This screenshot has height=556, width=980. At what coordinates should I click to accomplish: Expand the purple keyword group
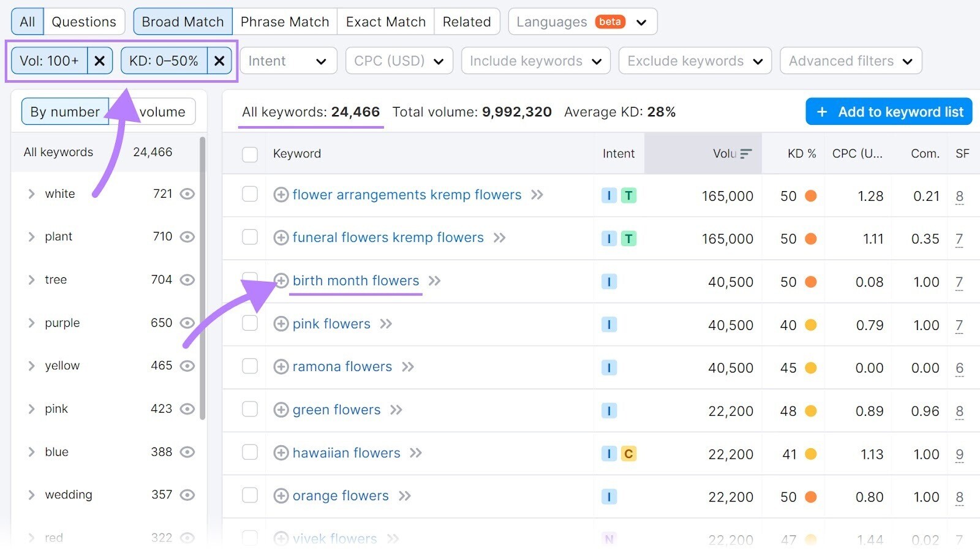coord(32,323)
